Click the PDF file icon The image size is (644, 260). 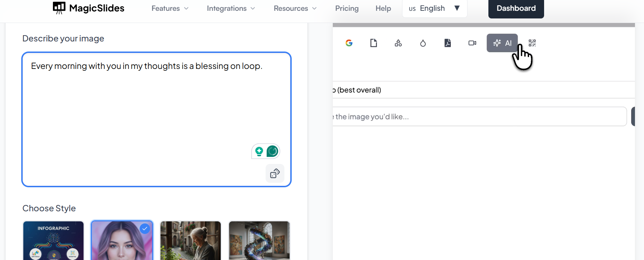[x=448, y=43]
